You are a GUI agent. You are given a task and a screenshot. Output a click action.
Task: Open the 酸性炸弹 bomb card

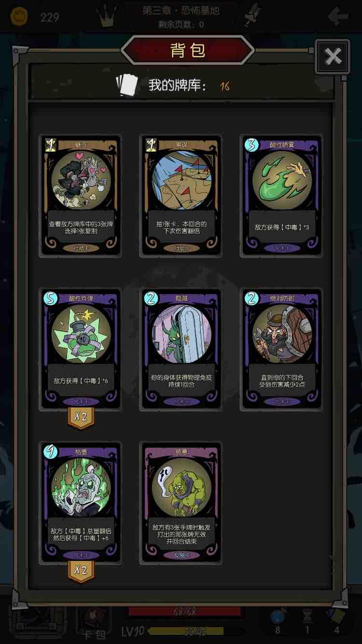click(80, 350)
